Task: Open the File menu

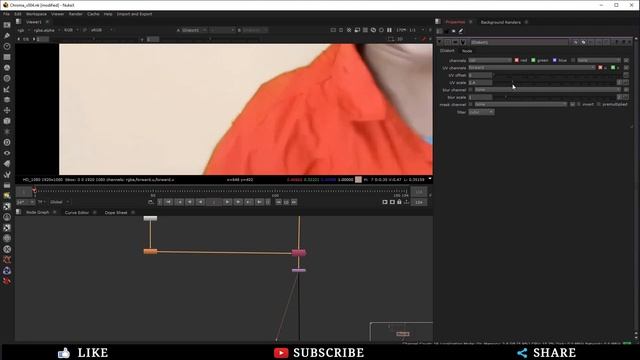Action: click(7, 14)
